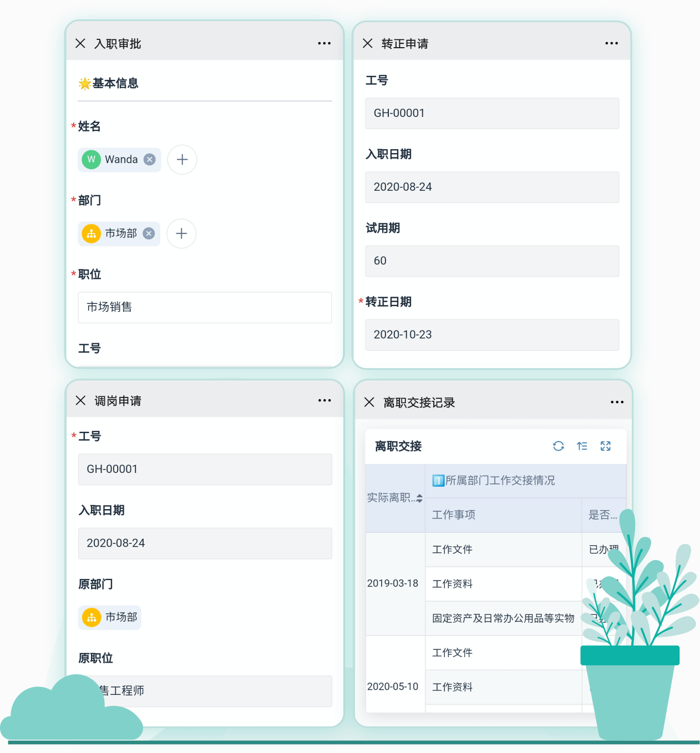The height and width of the screenshot is (753, 700).
Task: Click the 职位 input containing 市场销售
Action: 205,307
